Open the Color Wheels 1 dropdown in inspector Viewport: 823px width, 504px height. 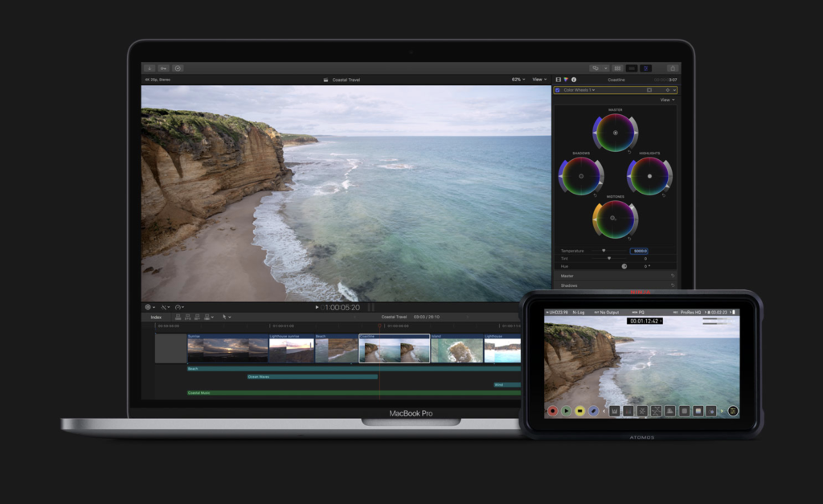click(593, 90)
